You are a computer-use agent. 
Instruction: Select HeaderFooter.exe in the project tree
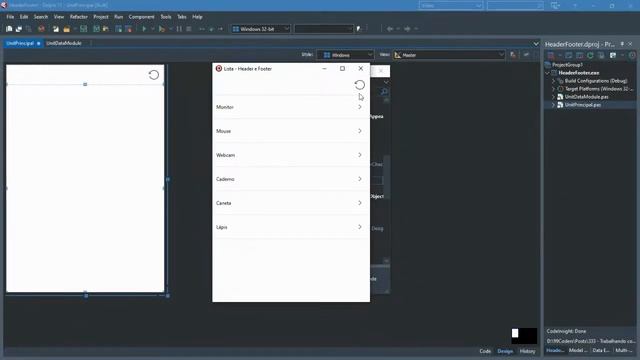point(579,73)
